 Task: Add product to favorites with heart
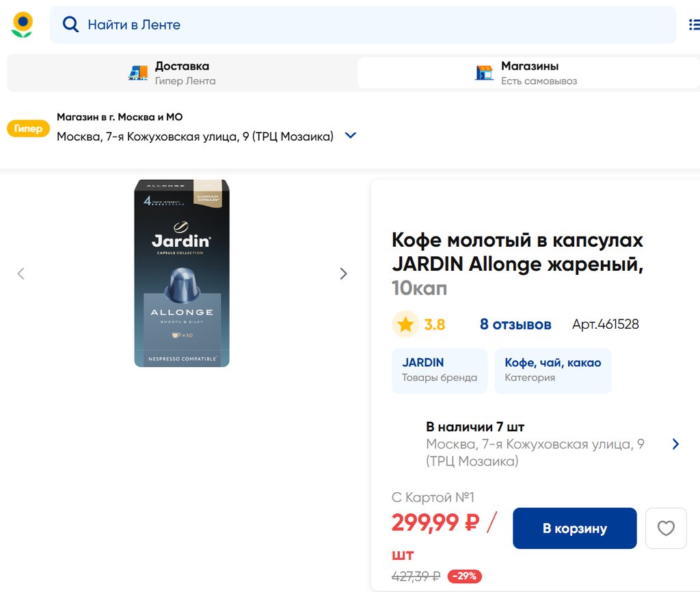coord(666,528)
